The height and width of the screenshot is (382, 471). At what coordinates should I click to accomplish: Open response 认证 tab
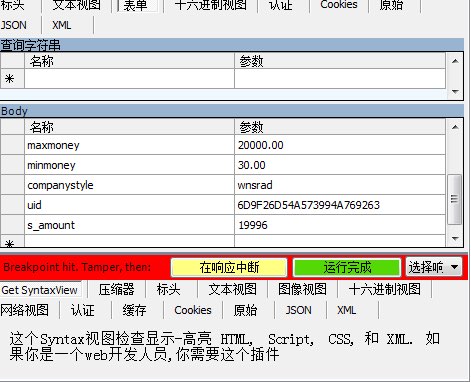(x=82, y=310)
